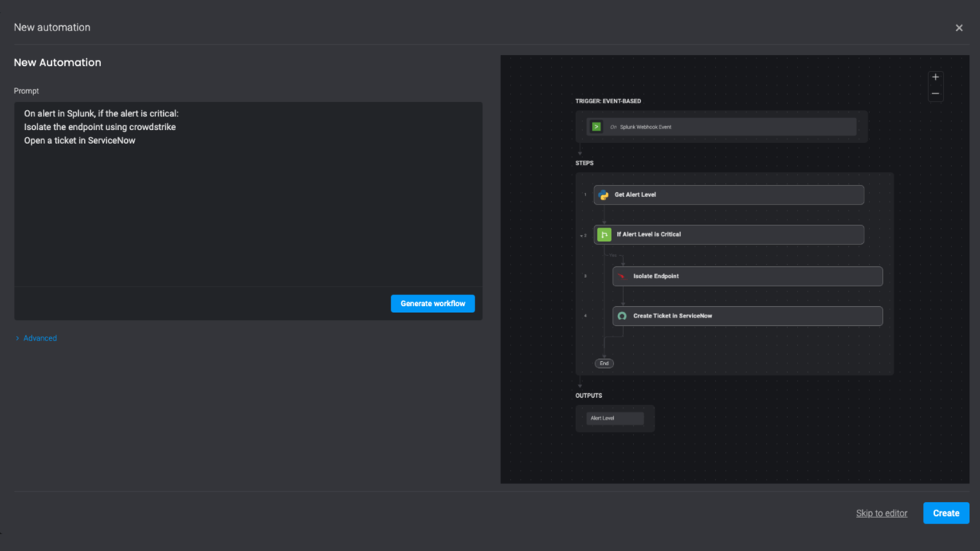
Task: Select the Isolate Endpoint step
Action: 747,276
